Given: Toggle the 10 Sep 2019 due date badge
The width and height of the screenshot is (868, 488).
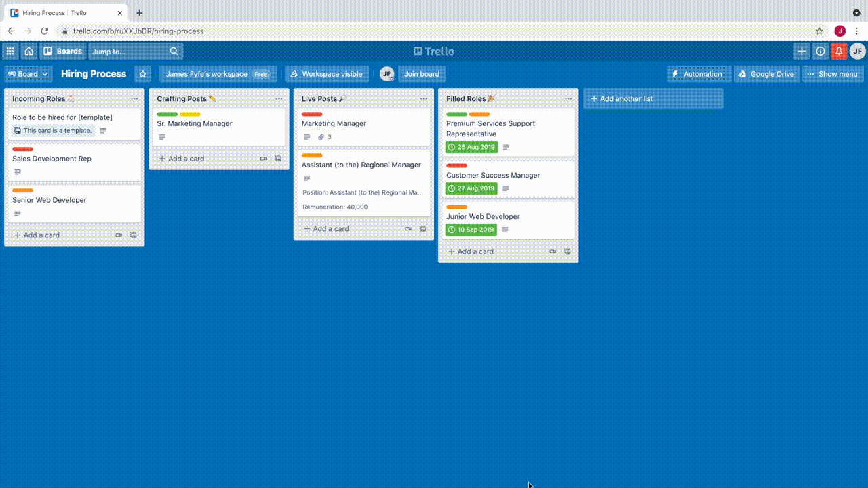Looking at the screenshot, I should pos(471,230).
